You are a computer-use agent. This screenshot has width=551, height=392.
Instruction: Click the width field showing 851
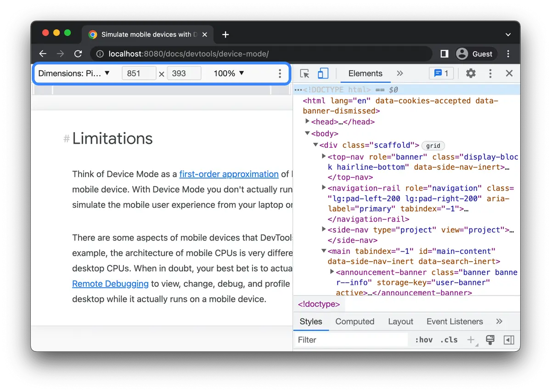[139, 73]
